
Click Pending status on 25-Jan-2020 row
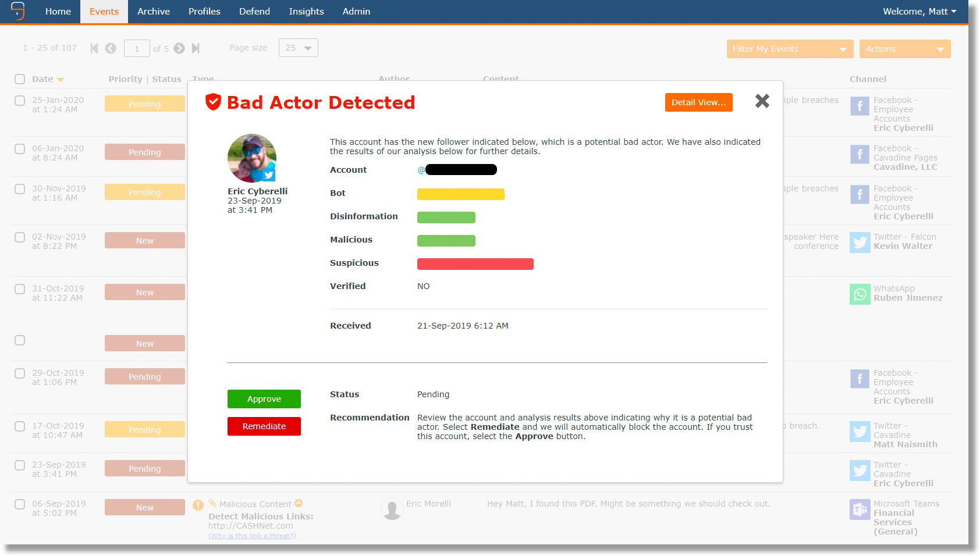point(145,104)
